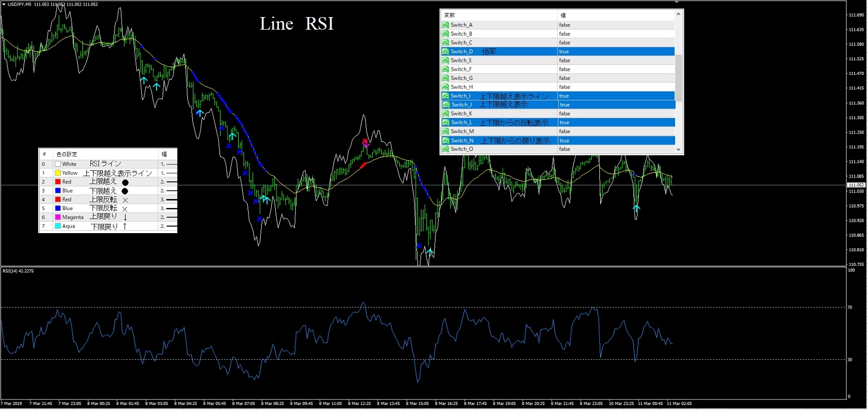
Task: Select the Switch_D value true
Action: tap(564, 52)
